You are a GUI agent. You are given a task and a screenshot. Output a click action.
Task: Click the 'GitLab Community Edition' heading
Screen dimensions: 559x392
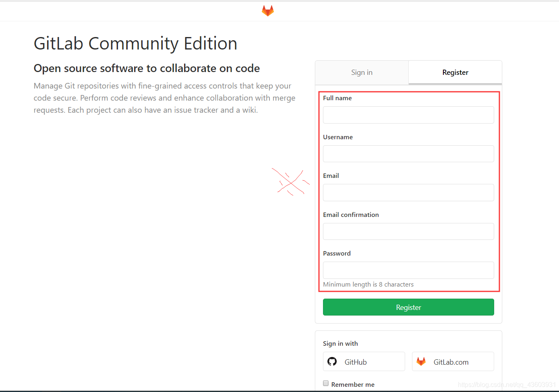point(135,43)
